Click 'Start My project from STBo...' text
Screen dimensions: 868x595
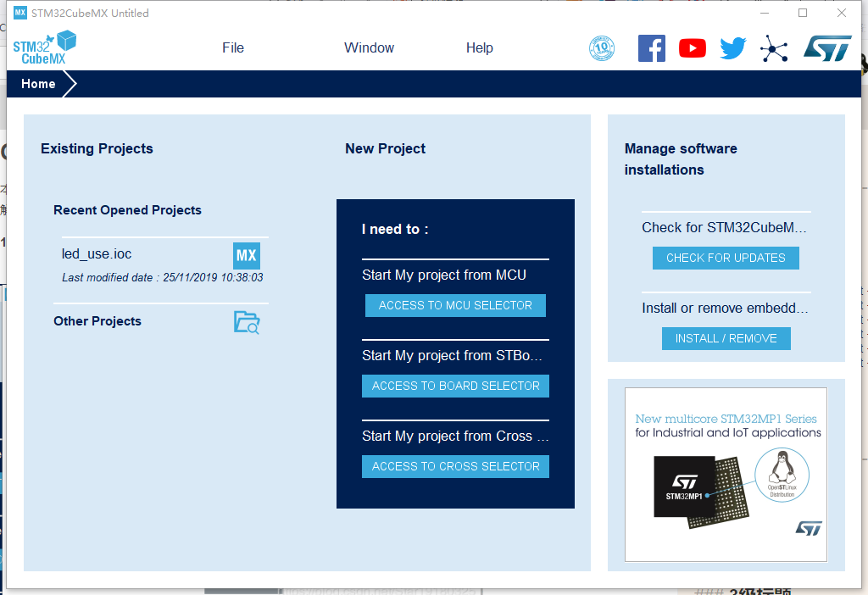tap(452, 355)
